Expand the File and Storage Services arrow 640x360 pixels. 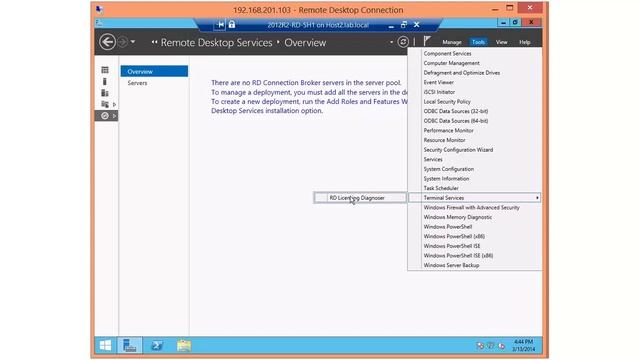click(114, 104)
